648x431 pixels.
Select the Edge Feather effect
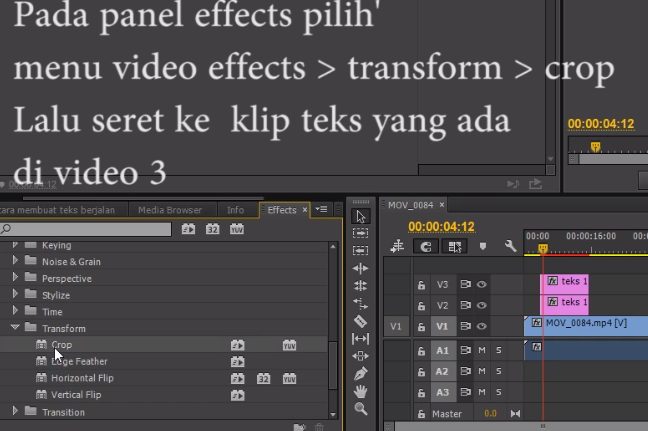(x=79, y=362)
